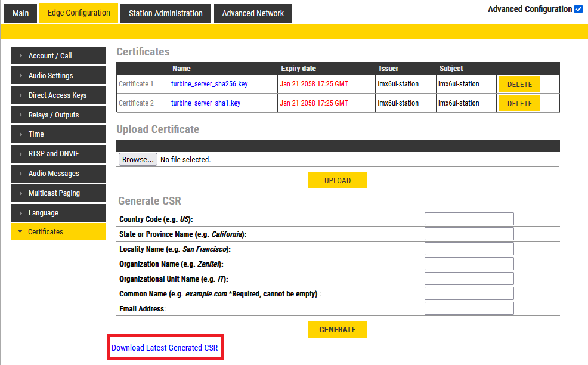Screen dimensions: 588x365
Task: Expand Account / Call sidebar section
Action: click(58, 56)
